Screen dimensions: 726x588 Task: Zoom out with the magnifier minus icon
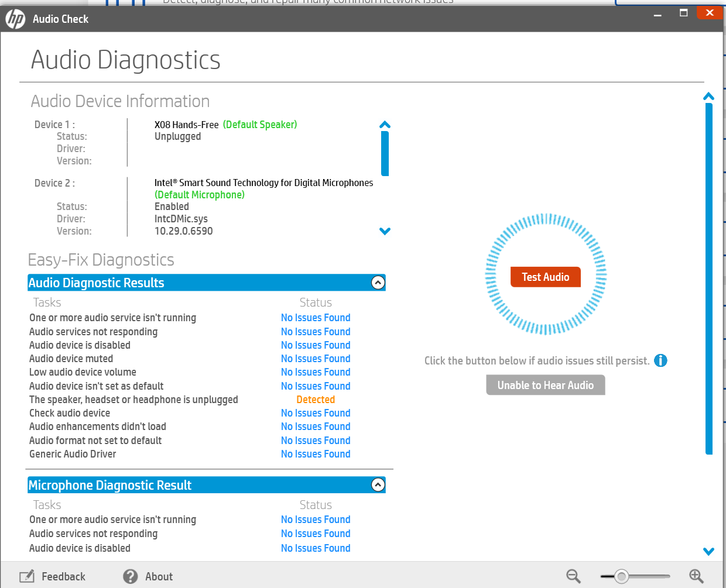574,576
